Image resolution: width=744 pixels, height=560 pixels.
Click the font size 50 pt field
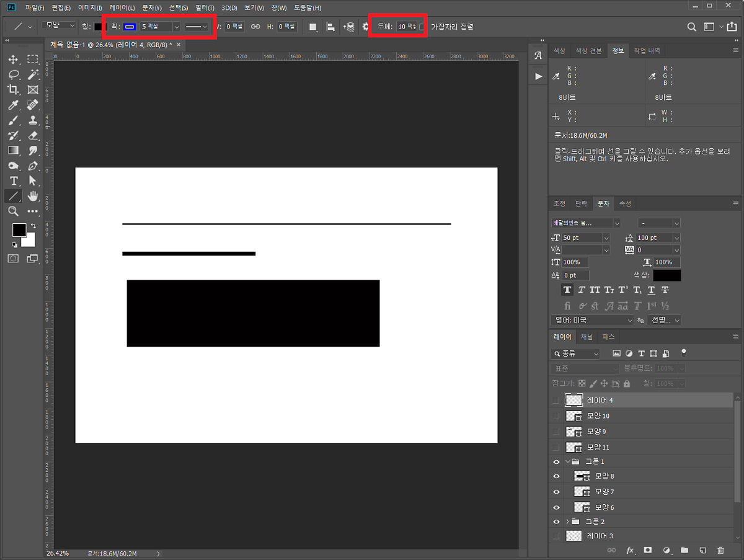(582, 238)
